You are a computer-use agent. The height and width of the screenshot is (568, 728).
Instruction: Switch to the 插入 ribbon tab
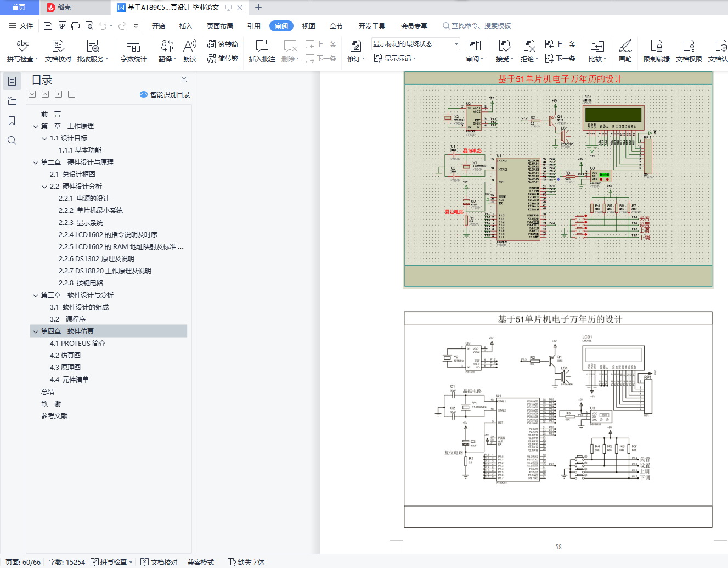click(x=185, y=26)
